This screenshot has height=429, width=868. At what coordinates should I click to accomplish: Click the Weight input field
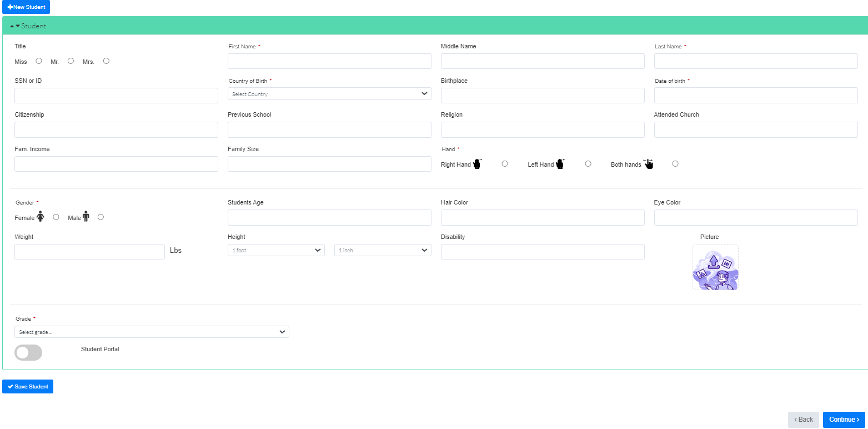[89, 252]
